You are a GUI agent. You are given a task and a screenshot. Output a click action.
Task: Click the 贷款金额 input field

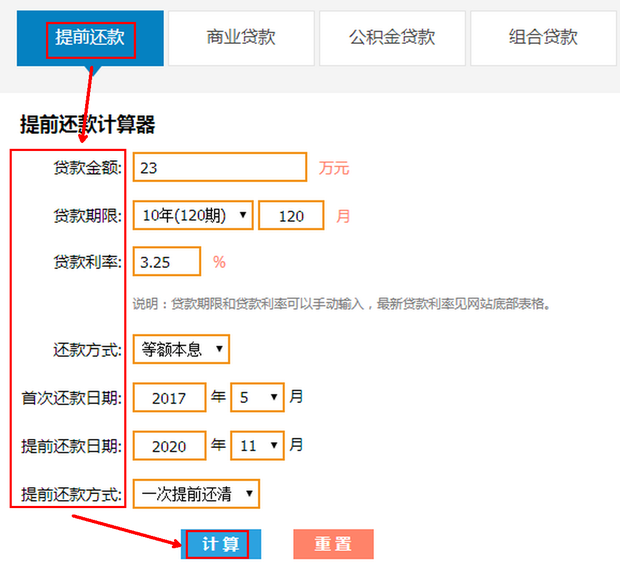(x=219, y=168)
